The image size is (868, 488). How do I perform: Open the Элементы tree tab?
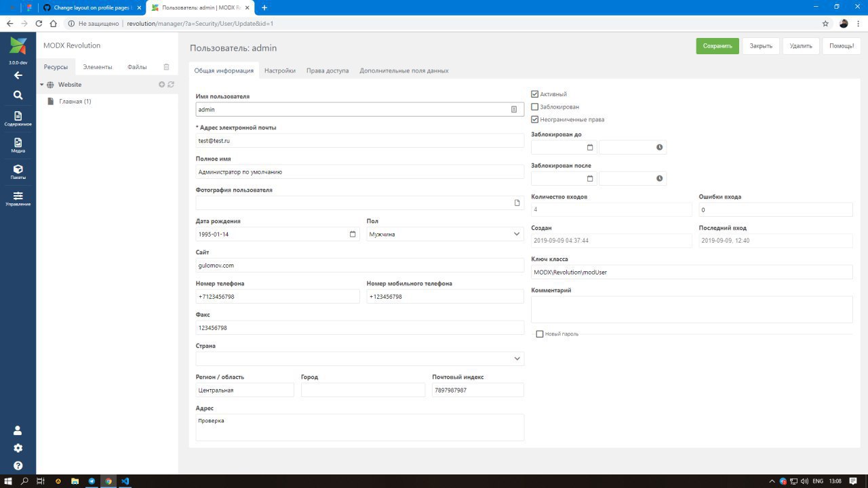point(98,67)
